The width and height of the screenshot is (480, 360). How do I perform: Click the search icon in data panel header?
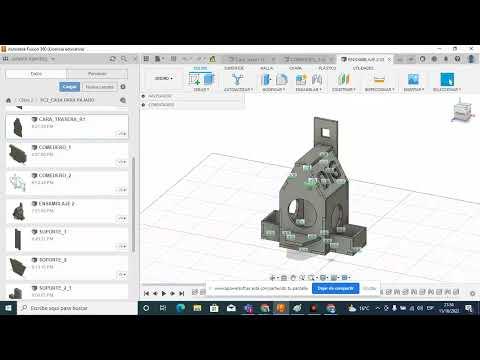pyautogui.click(x=124, y=59)
